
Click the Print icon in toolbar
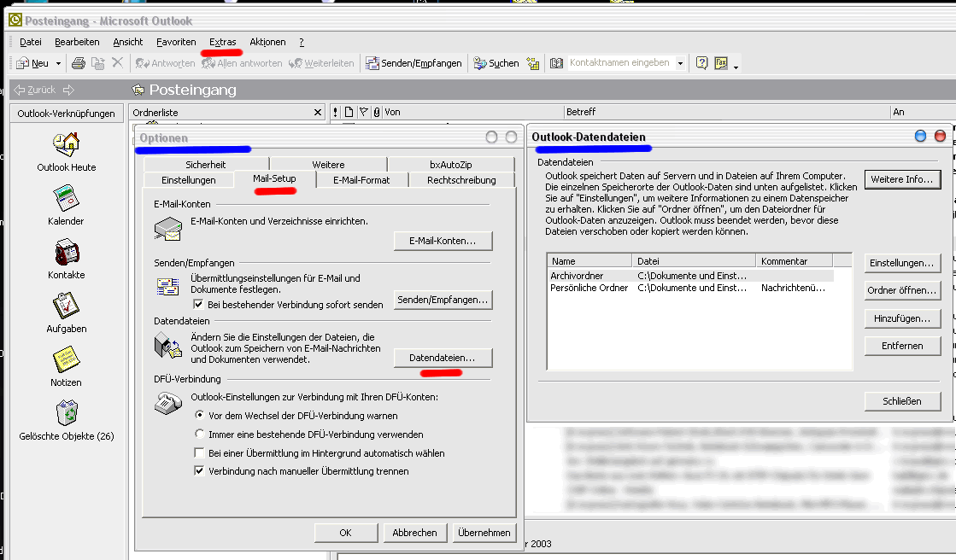pos(79,63)
